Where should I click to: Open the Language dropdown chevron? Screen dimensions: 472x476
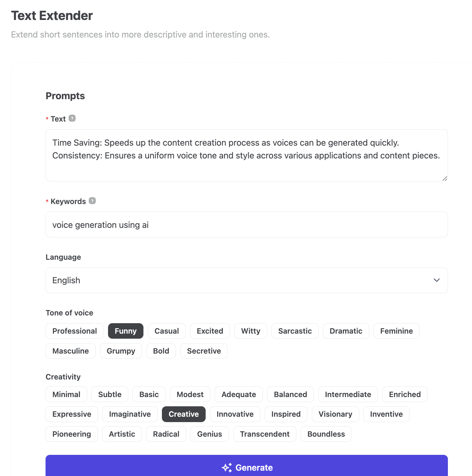pos(436,280)
